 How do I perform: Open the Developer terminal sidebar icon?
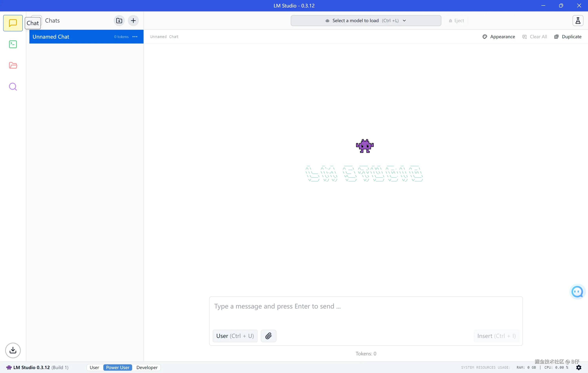click(13, 44)
